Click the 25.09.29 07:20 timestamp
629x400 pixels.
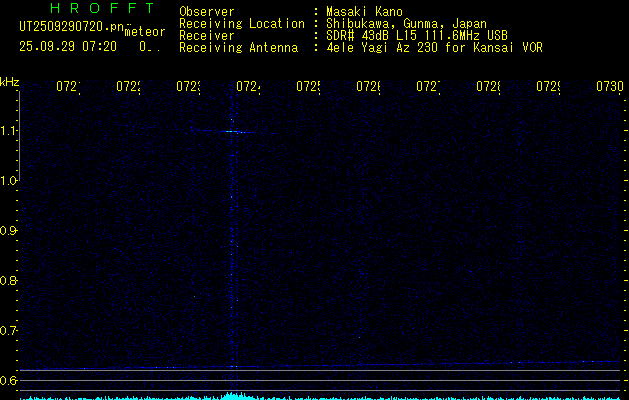point(68,46)
